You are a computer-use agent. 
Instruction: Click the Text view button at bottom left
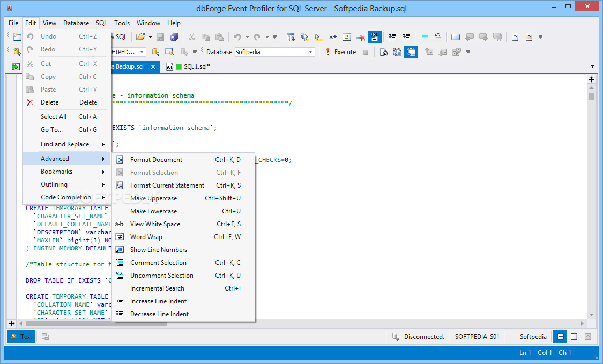pos(21,337)
